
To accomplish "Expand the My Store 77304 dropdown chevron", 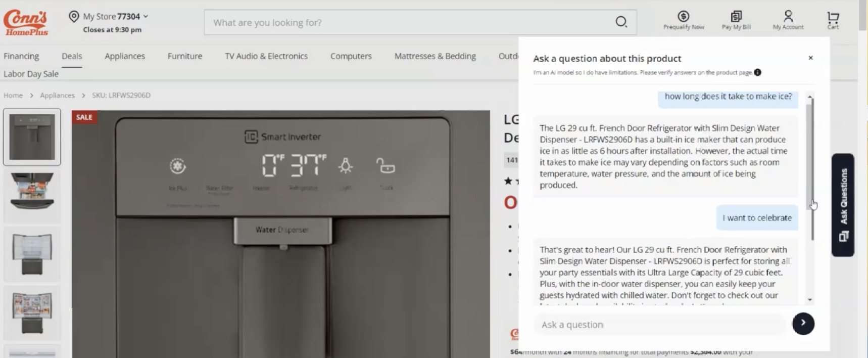I will click(x=146, y=16).
